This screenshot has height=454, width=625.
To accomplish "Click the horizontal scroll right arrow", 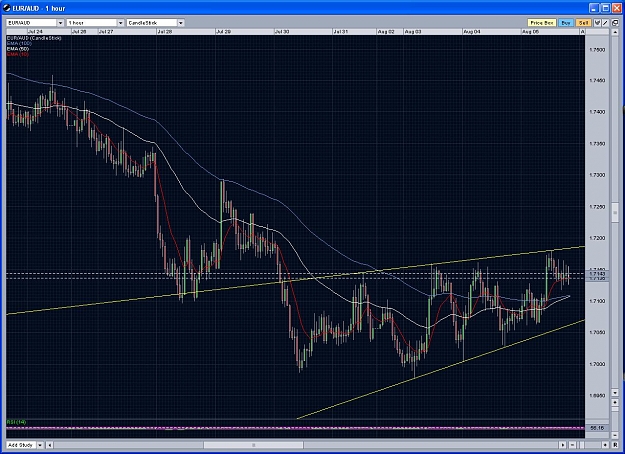I will (563, 445).
